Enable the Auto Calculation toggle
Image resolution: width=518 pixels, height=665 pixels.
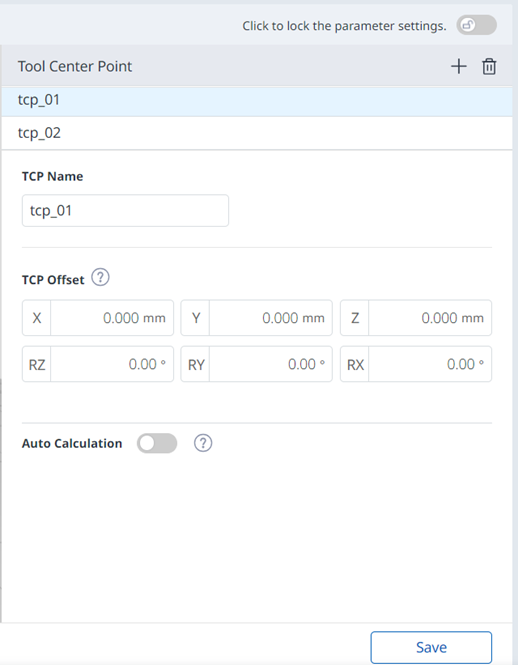click(x=157, y=443)
